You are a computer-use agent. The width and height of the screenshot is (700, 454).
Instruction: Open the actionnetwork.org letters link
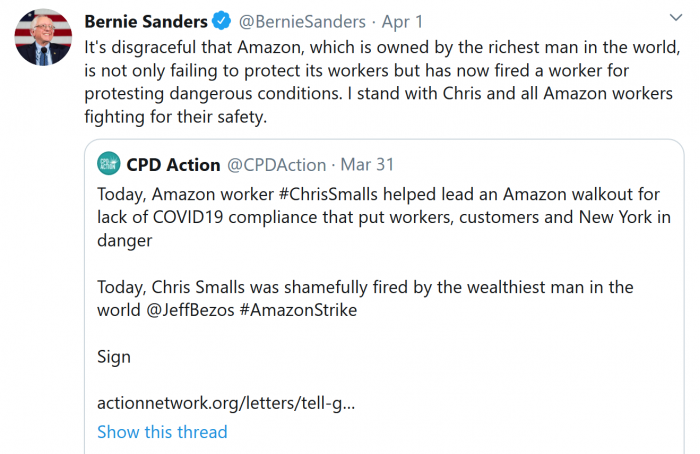[225, 403]
